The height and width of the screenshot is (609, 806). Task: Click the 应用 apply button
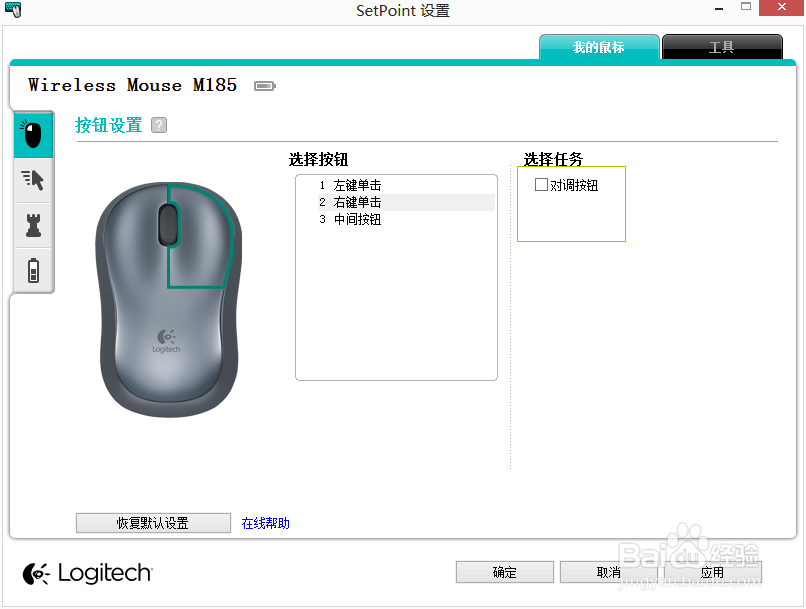[x=713, y=572]
